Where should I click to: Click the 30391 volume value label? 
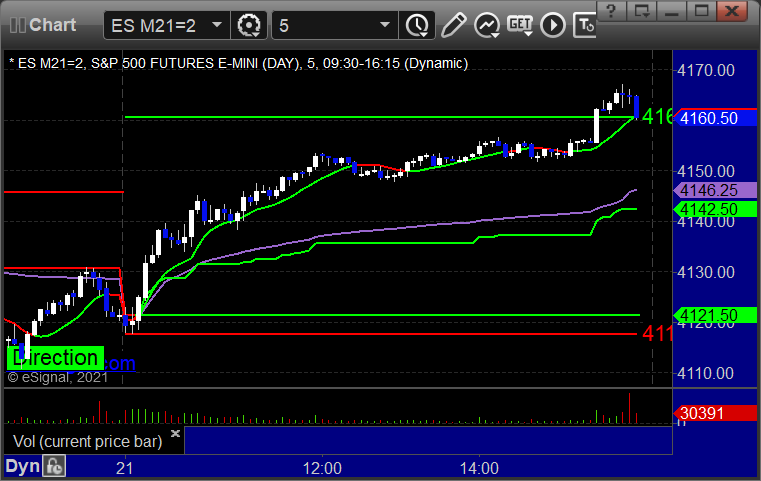click(715, 413)
